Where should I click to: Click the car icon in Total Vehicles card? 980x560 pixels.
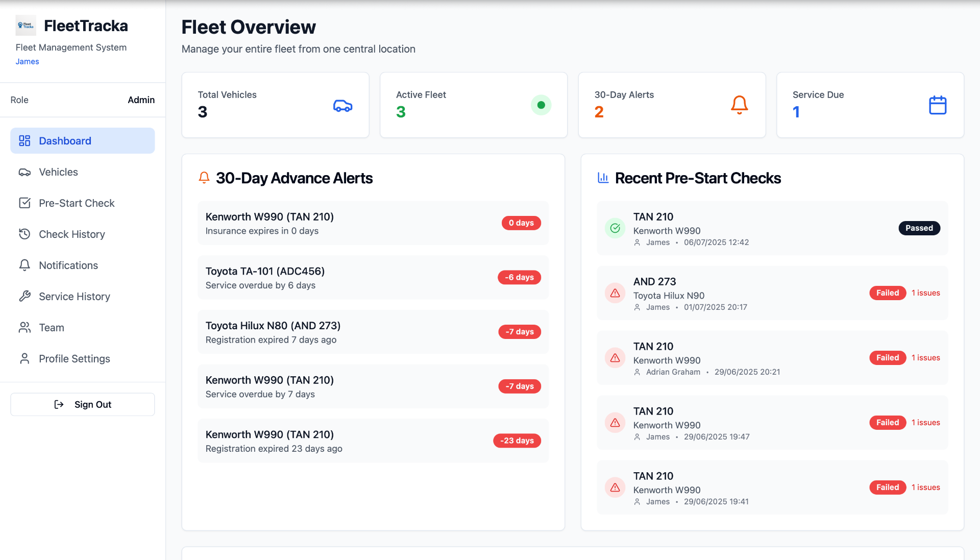point(342,106)
